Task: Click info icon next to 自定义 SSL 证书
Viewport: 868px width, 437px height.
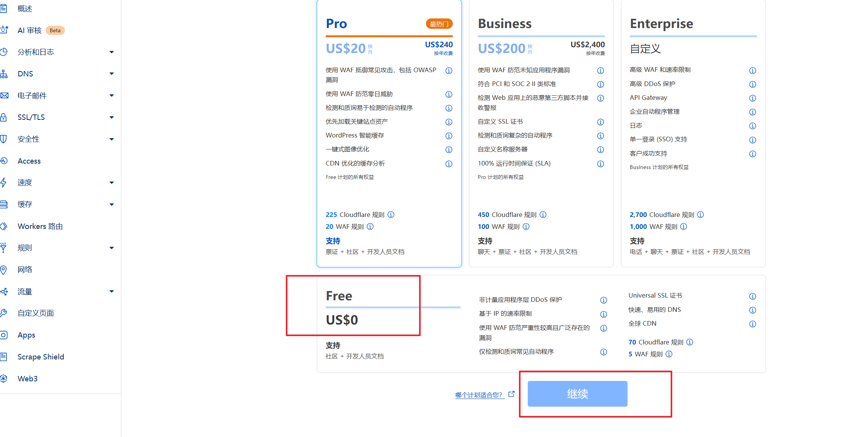Action: tap(601, 122)
